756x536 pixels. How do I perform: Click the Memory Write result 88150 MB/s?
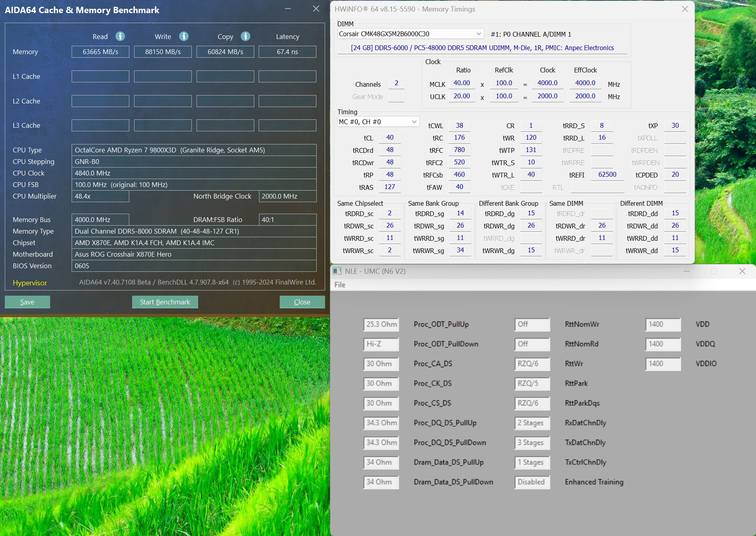(163, 52)
